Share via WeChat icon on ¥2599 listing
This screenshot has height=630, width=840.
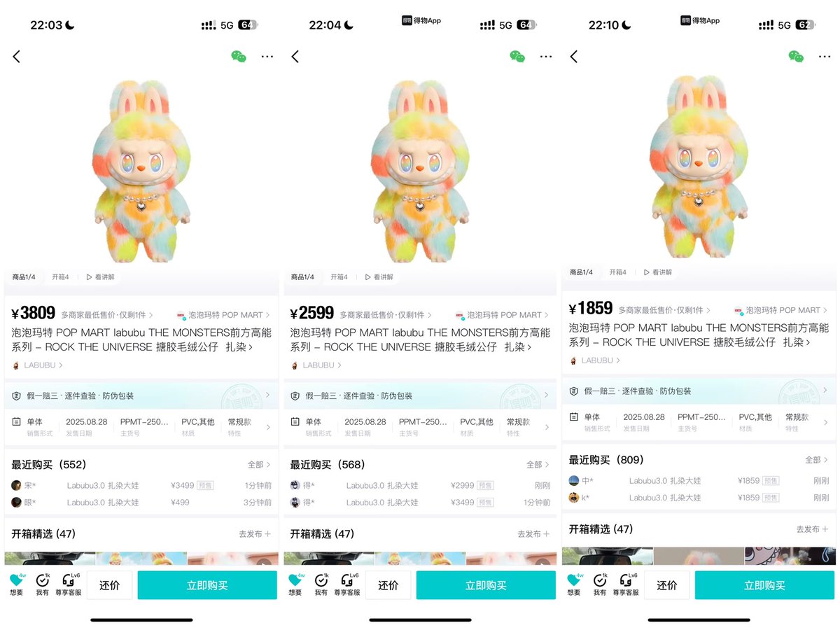pyautogui.click(x=517, y=57)
